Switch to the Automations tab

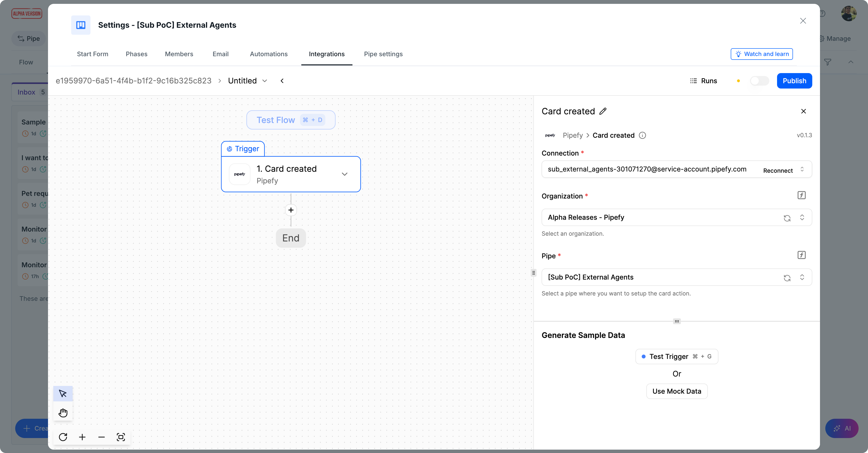[x=269, y=54]
